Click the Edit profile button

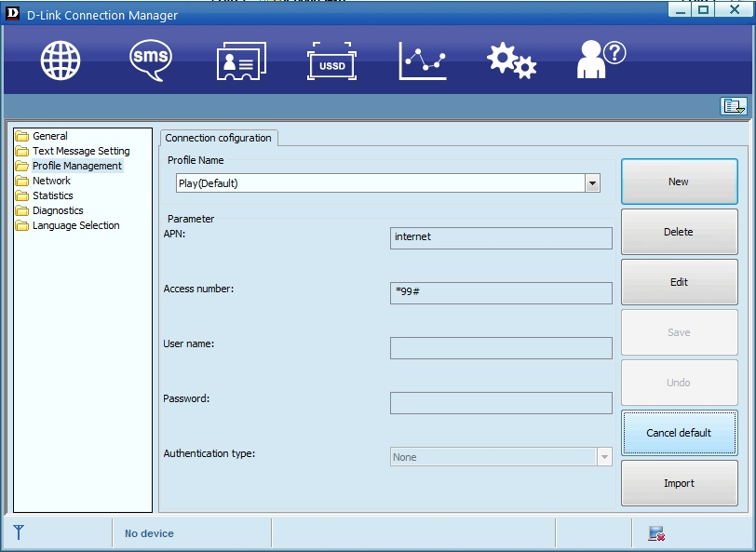(x=680, y=282)
